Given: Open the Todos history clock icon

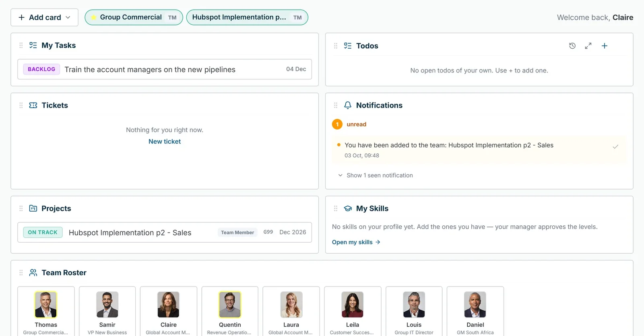Looking at the screenshot, I should click(572, 46).
